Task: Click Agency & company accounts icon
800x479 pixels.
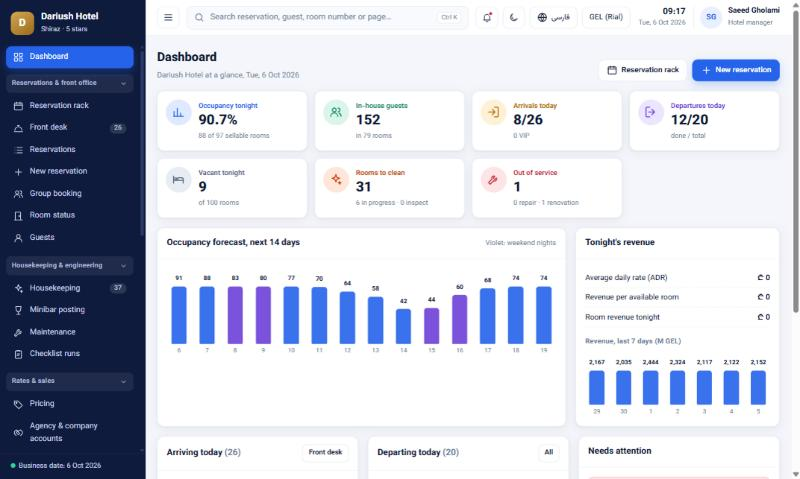Action: [18, 433]
